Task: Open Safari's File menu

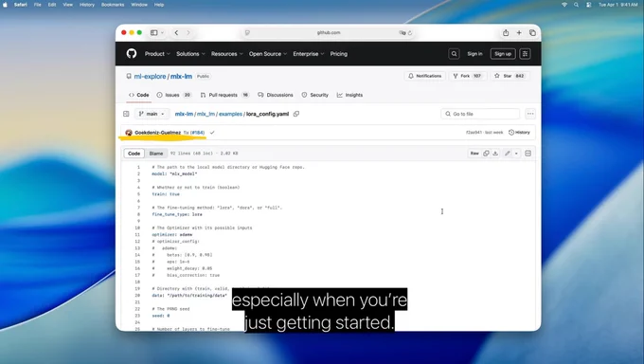Action: point(37,5)
